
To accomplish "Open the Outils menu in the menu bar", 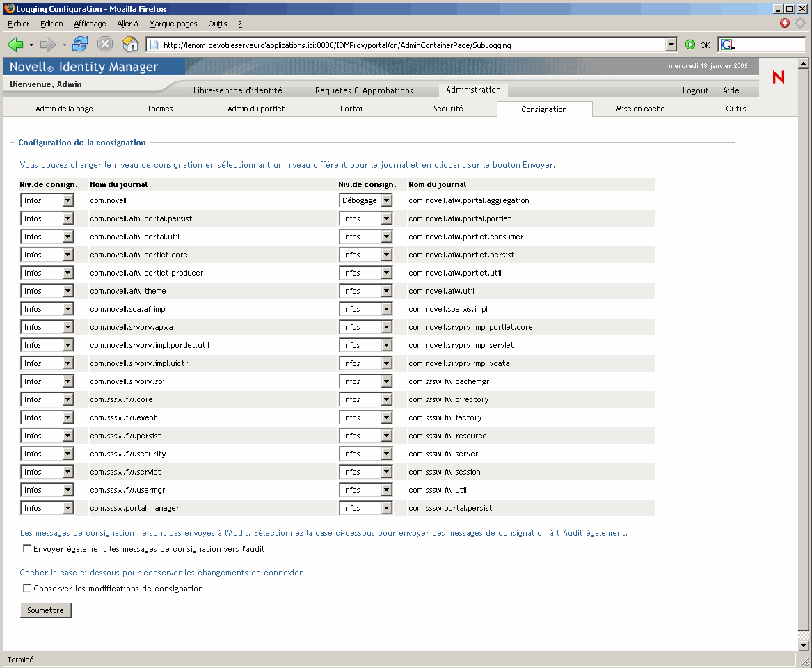I will 218,24.
